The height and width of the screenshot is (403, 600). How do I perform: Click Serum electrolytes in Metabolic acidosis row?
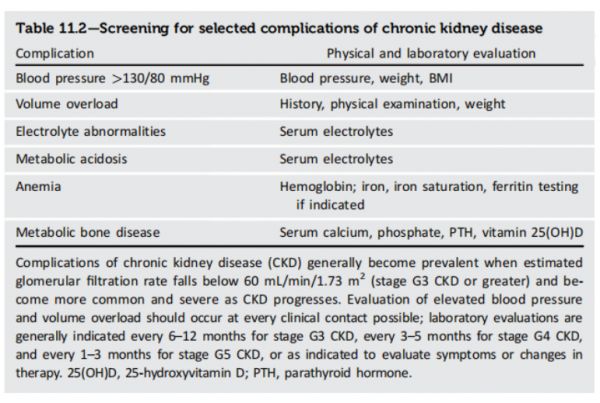(336, 158)
